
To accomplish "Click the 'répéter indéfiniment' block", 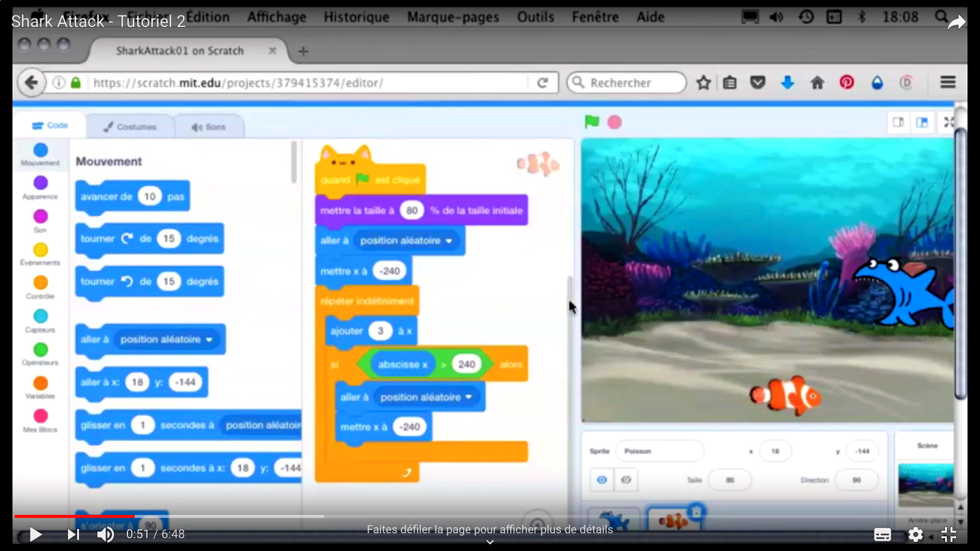I will tap(367, 301).
